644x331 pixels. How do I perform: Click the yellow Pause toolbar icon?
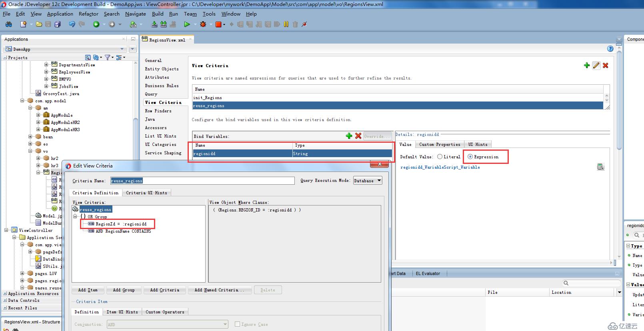(286, 24)
